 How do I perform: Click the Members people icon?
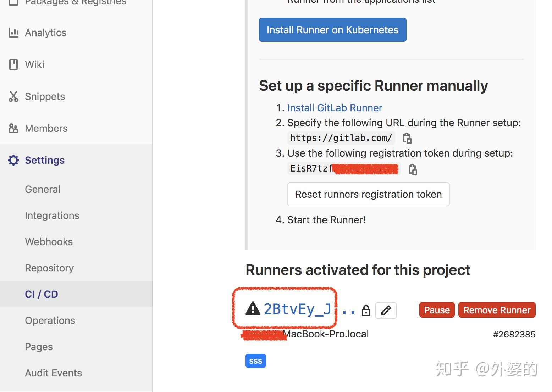point(13,128)
